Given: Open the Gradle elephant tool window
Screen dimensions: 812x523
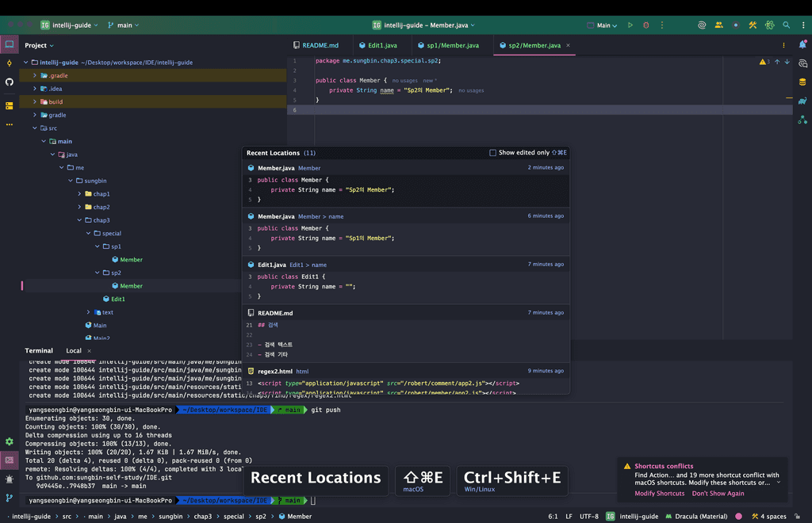Looking at the screenshot, I should [x=802, y=101].
